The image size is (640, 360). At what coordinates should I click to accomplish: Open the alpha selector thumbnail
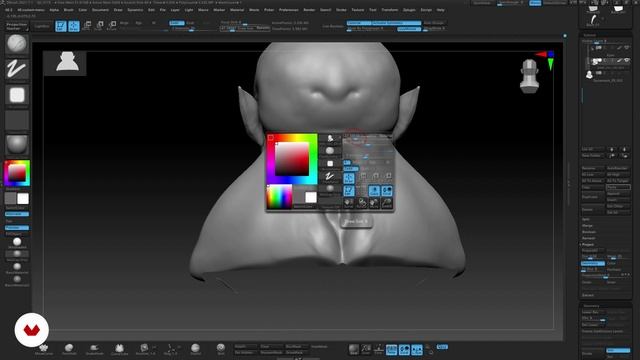click(x=17, y=95)
